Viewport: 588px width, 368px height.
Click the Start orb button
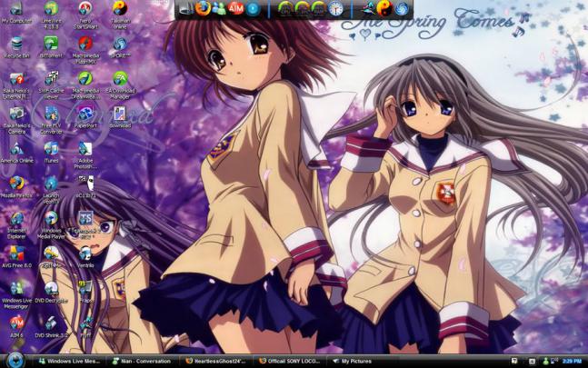[x=15, y=361]
